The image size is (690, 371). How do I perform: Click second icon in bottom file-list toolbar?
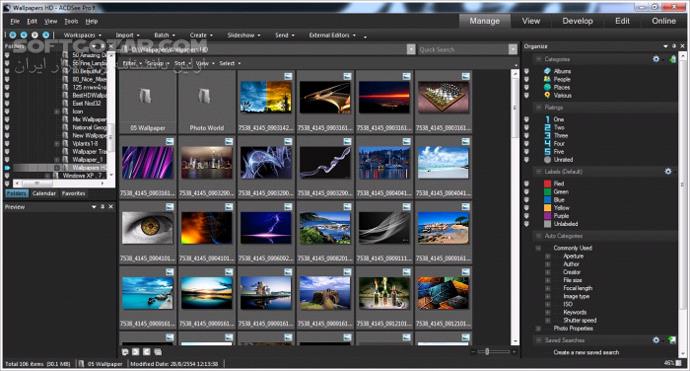point(136,352)
